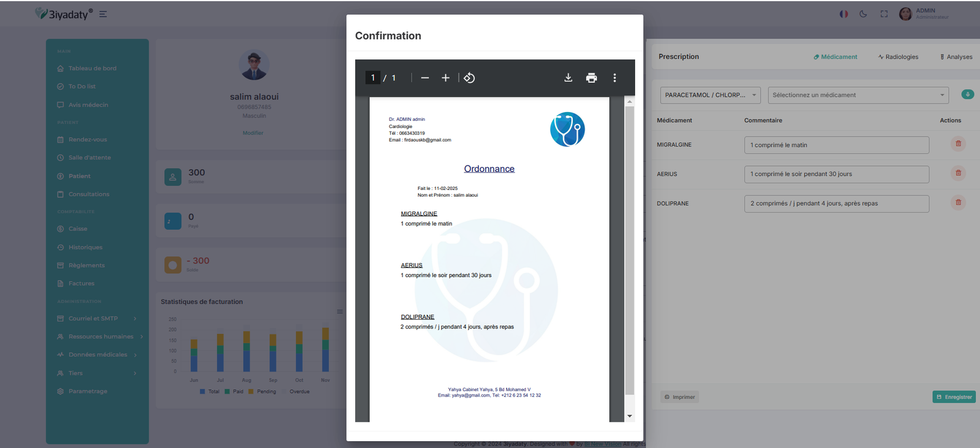Click the Enregistrer button
Image resolution: width=980 pixels, height=448 pixels.
coord(954,397)
